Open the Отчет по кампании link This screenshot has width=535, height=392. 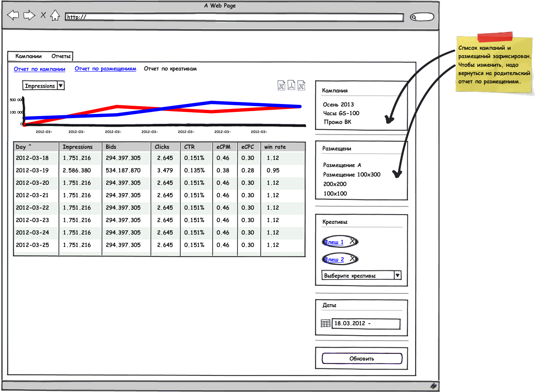click(39, 69)
